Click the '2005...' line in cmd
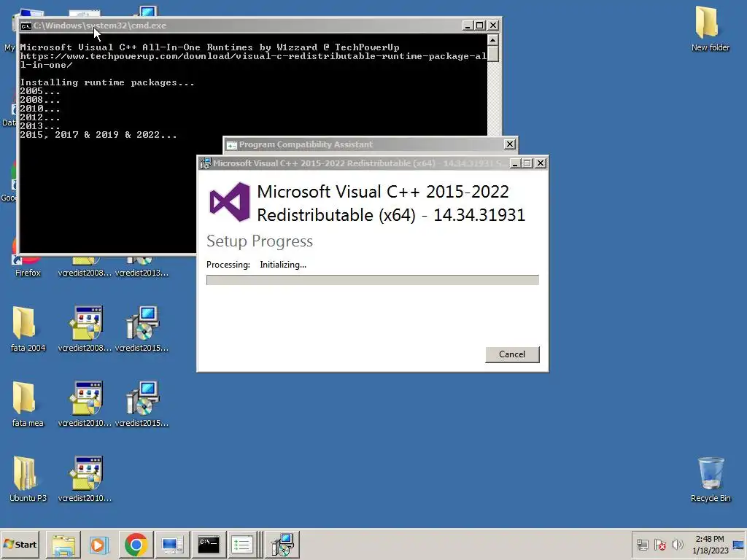Image resolution: width=747 pixels, height=560 pixels. (x=40, y=91)
